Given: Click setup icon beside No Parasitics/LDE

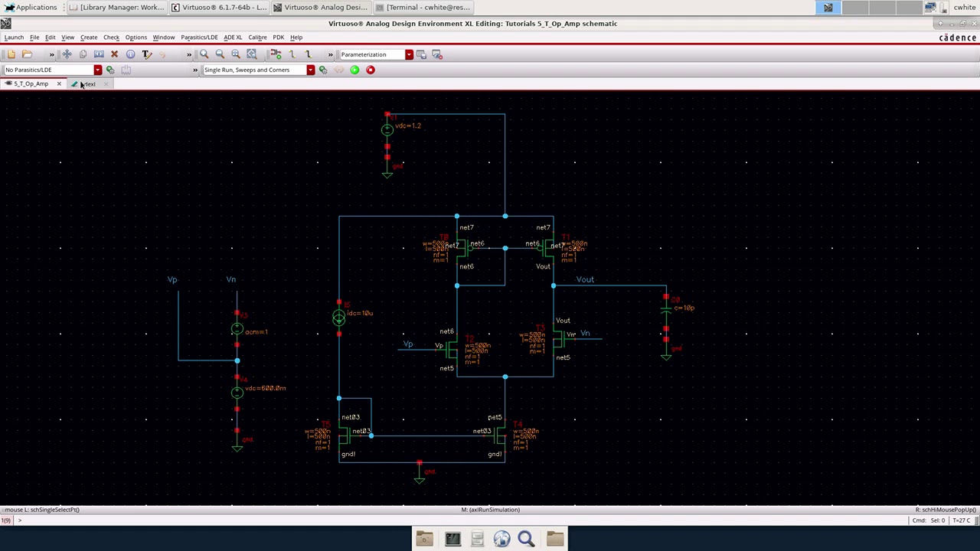Looking at the screenshot, I should pos(110,70).
